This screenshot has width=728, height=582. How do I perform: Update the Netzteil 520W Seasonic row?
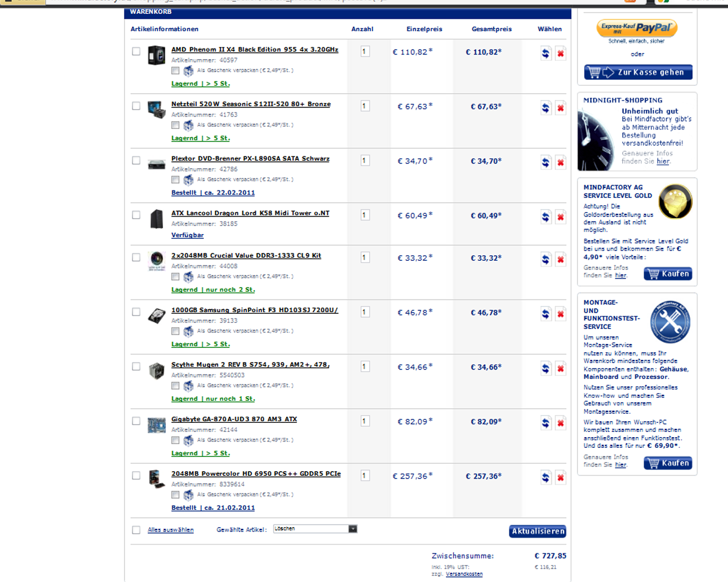coord(545,108)
